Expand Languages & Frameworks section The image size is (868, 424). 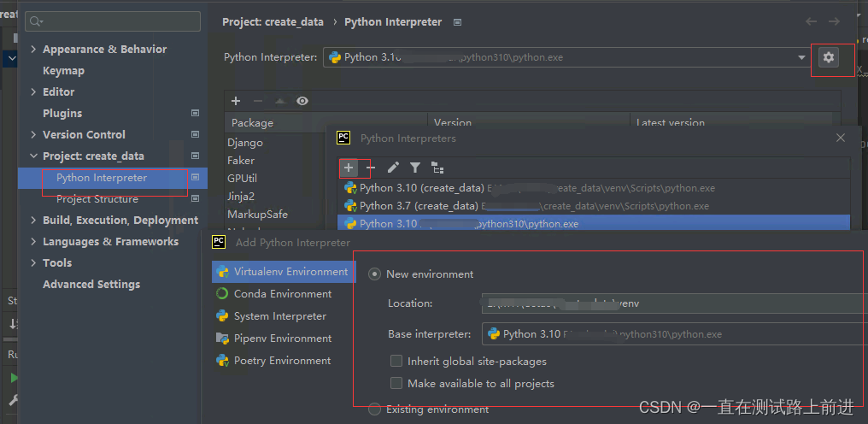pyautogui.click(x=33, y=242)
